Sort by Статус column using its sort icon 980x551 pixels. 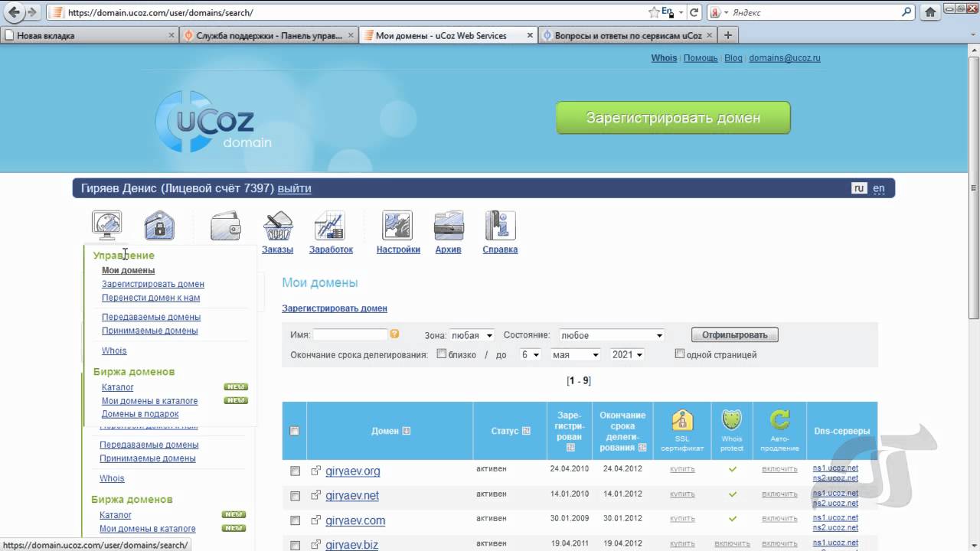point(526,431)
